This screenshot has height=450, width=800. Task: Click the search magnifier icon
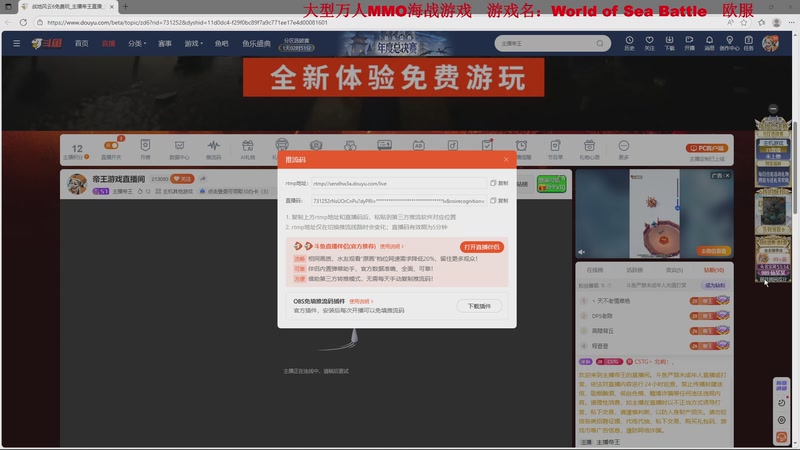600,43
